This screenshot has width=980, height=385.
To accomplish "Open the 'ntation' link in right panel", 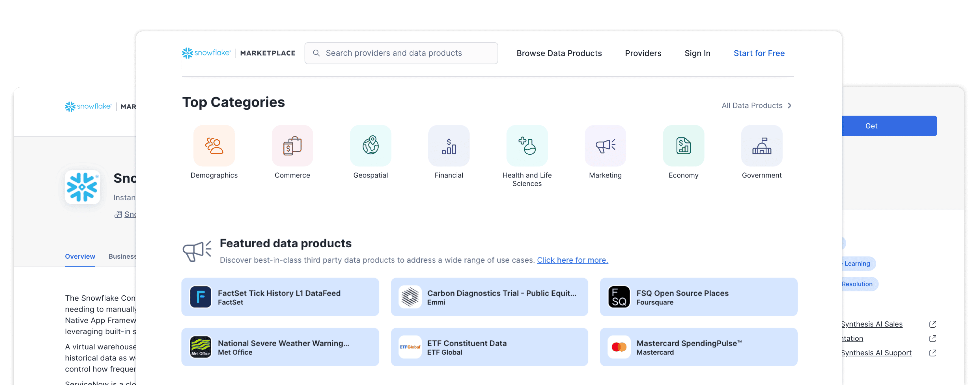I will pos(852,338).
